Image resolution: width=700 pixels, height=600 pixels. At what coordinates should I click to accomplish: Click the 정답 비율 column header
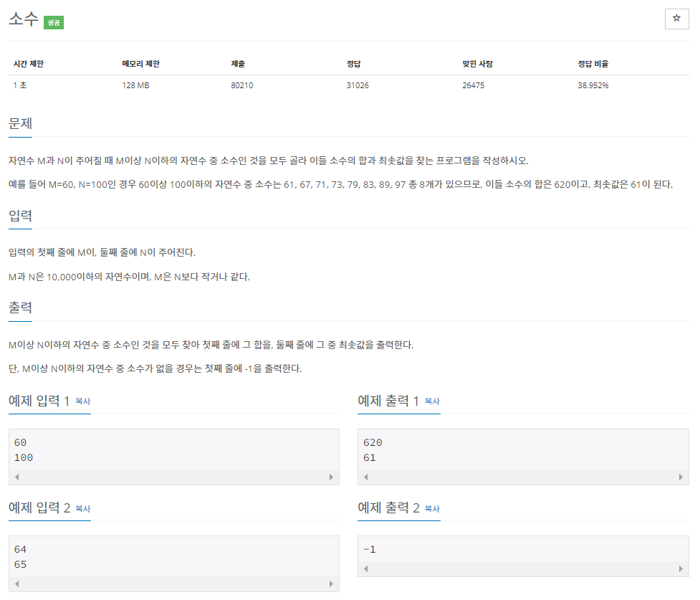tap(593, 64)
